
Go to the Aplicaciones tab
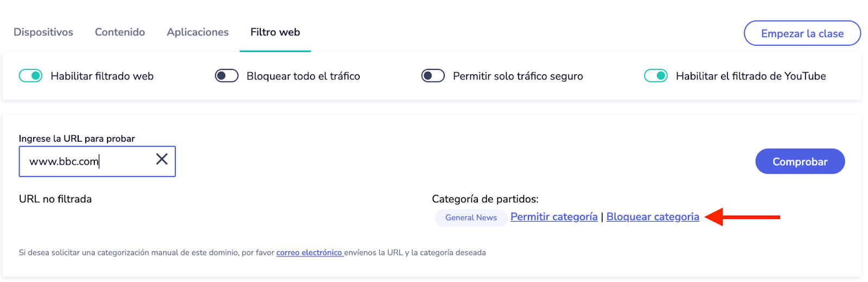pos(197,32)
